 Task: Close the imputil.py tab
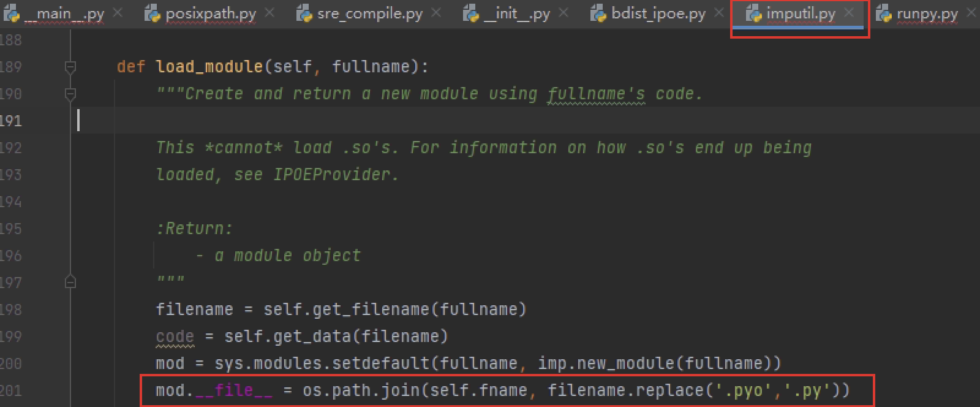coord(849,12)
